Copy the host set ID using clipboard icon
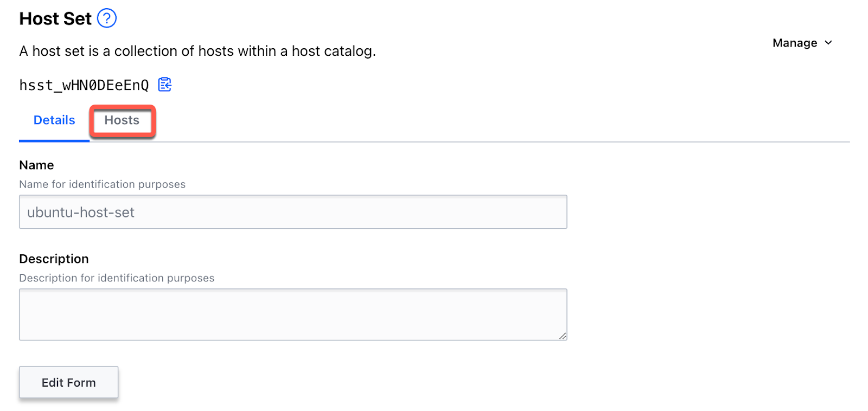The image size is (868, 411). (x=164, y=84)
